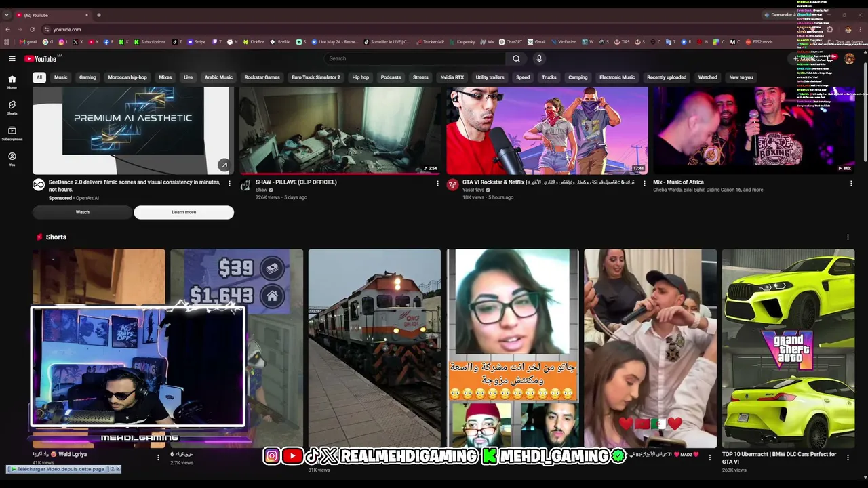The width and height of the screenshot is (868, 488).
Task: Play the GTA VI Rockstar & Netflix thumbnail
Action: [547, 131]
